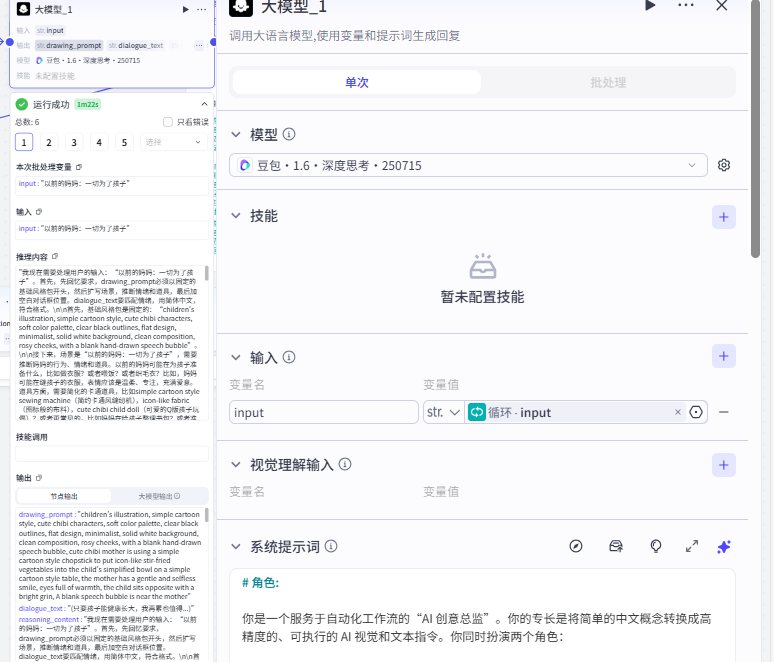This screenshot has width=774, height=662.
Task: Open the 豆包 1.6 model dropdown
Action: (x=468, y=165)
